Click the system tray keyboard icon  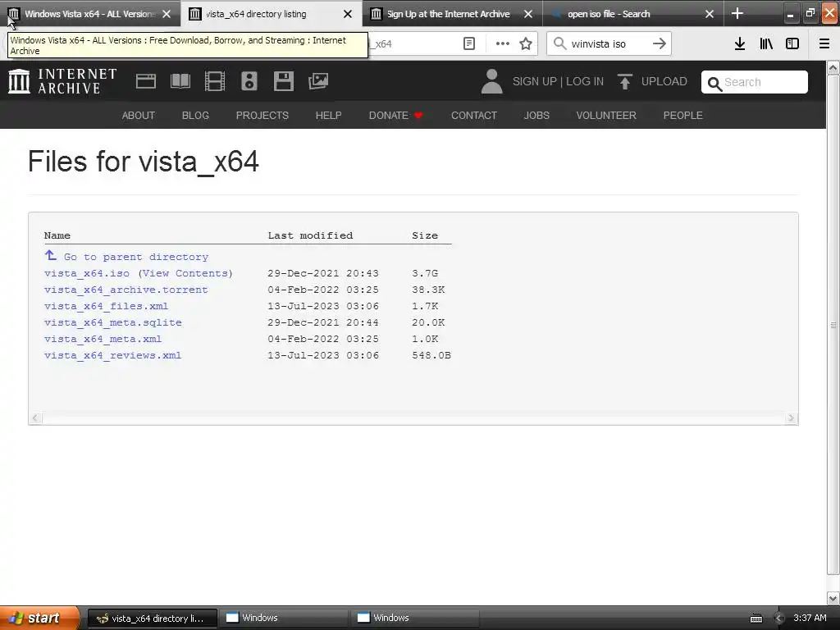756,619
